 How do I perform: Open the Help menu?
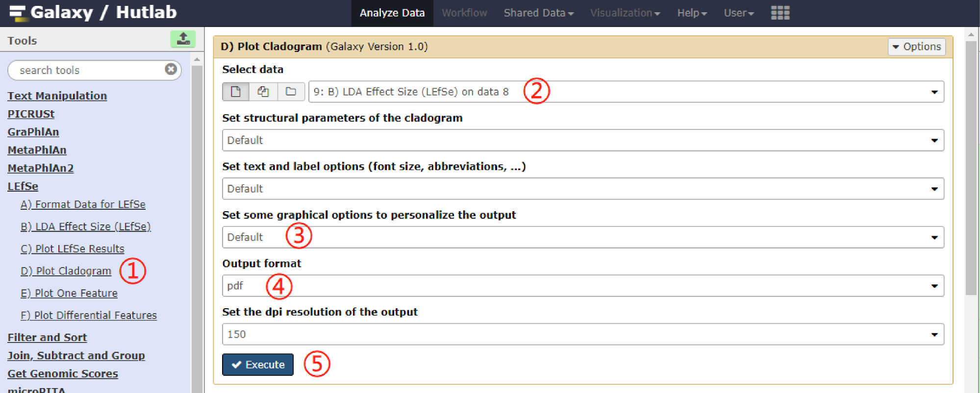pyautogui.click(x=692, y=13)
